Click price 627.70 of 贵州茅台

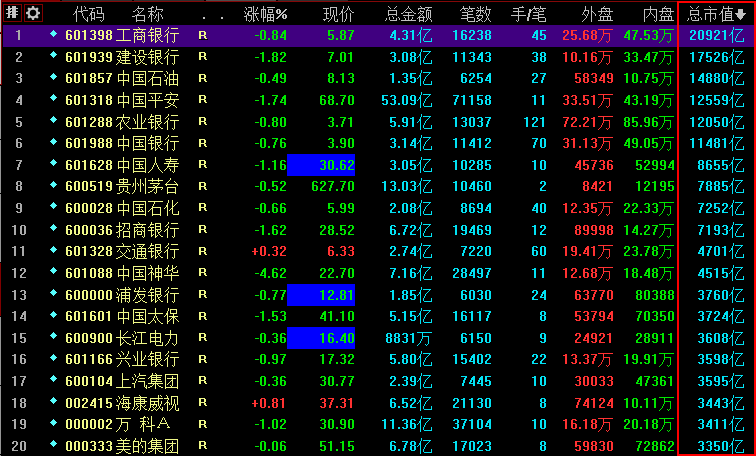click(x=333, y=186)
